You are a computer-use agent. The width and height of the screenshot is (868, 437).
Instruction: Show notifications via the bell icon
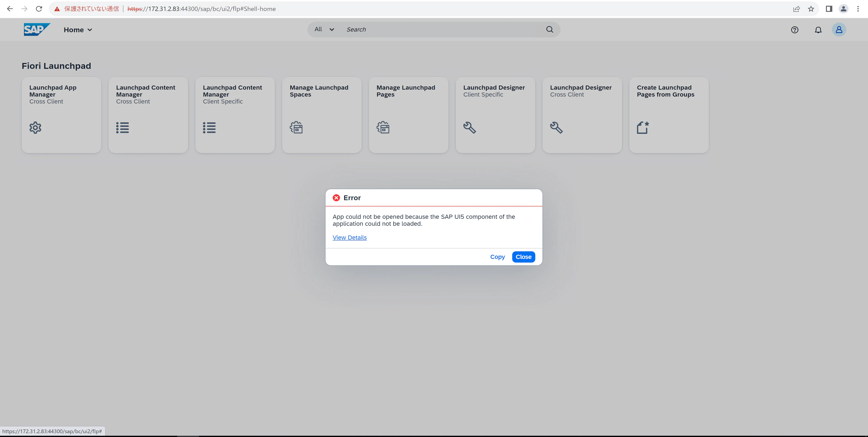tap(818, 30)
